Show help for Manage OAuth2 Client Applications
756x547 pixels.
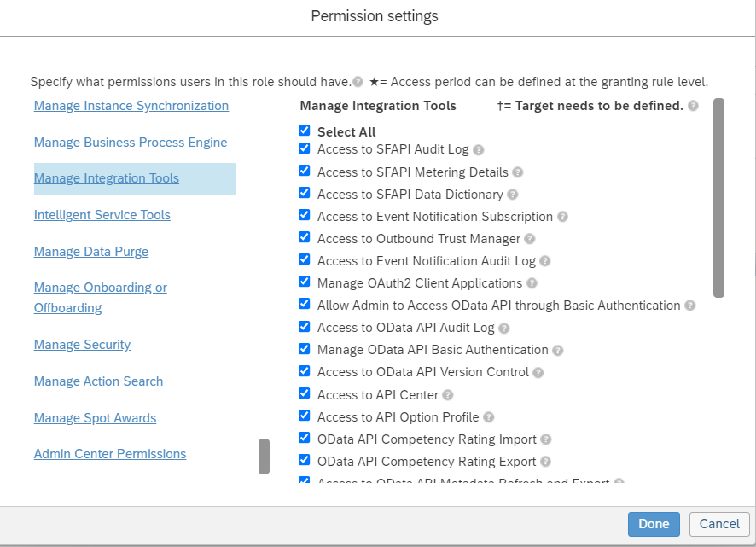click(x=532, y=283)
